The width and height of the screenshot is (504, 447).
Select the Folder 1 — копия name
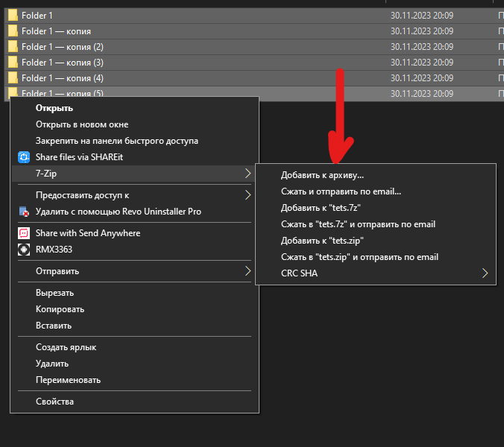click(56, 31)
